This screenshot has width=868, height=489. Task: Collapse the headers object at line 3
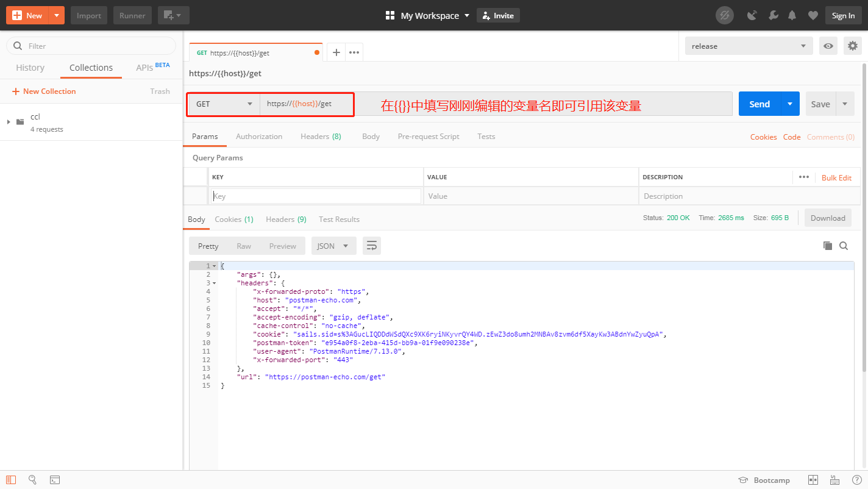tap(215, 284)
